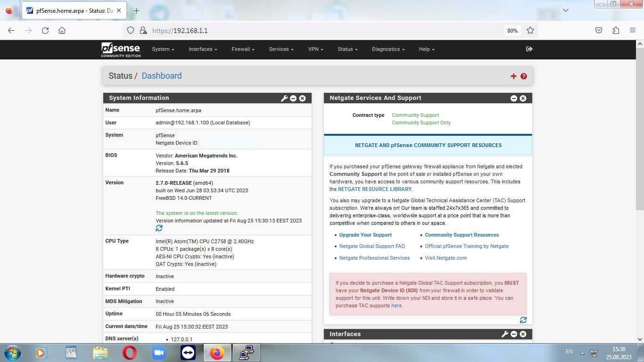
Task: Minimize the System Information widget
Action: click(x=293, y=99)
